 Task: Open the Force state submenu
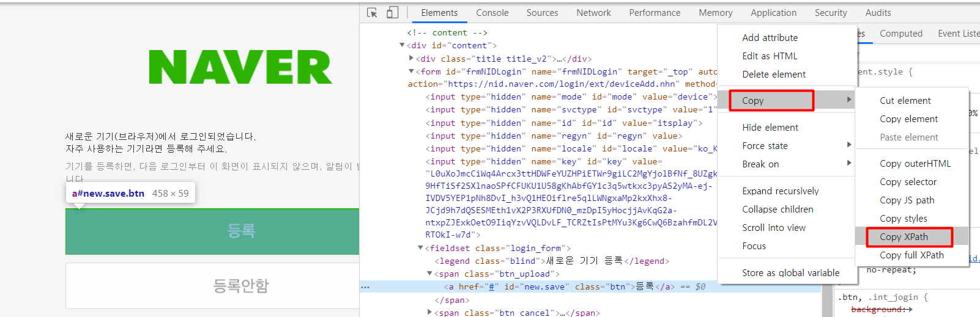coord(787,146)
